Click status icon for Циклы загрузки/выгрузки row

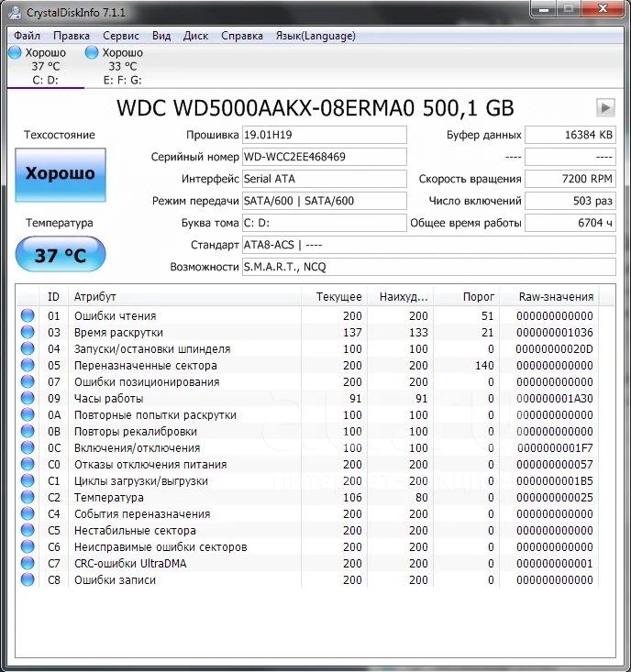click(x=28, y=480)
